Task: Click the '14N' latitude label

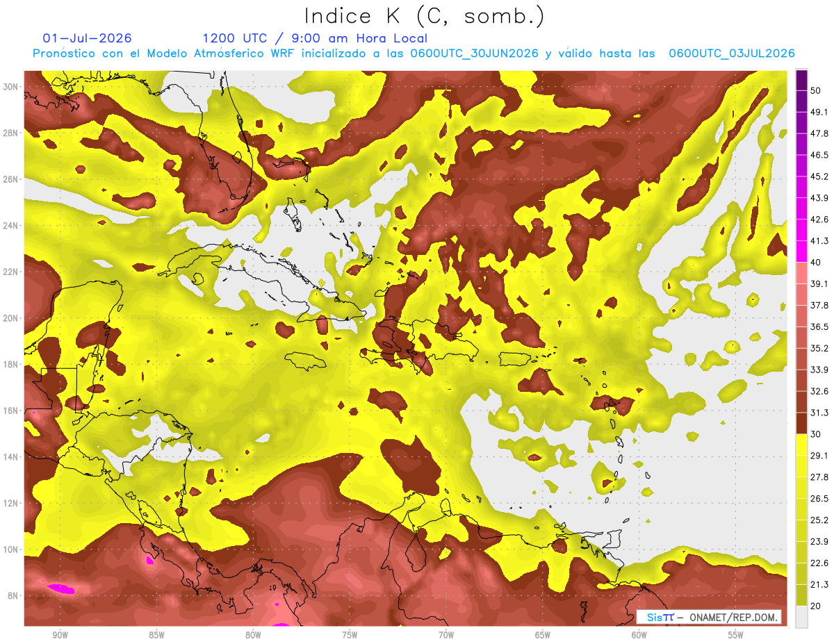Action: [11, 457]
